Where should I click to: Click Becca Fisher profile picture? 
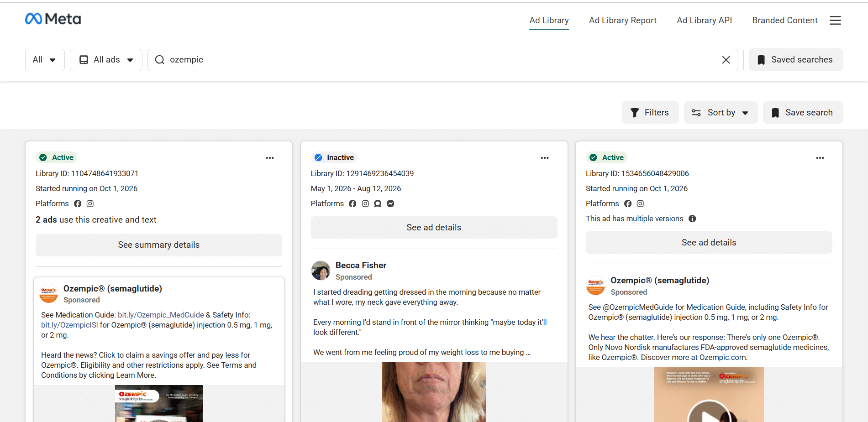coord(321,271)
